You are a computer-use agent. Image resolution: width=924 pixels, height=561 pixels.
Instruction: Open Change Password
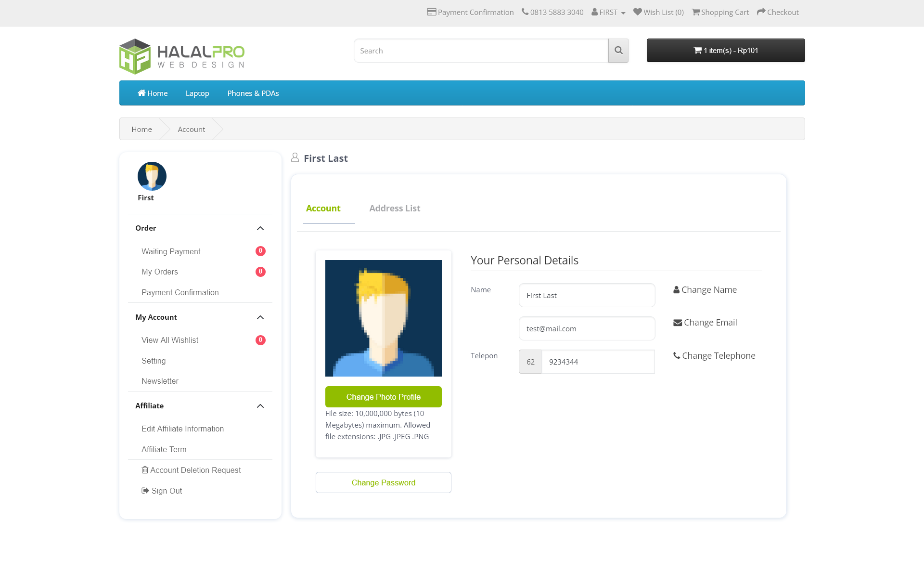click(x=383, y=482)
